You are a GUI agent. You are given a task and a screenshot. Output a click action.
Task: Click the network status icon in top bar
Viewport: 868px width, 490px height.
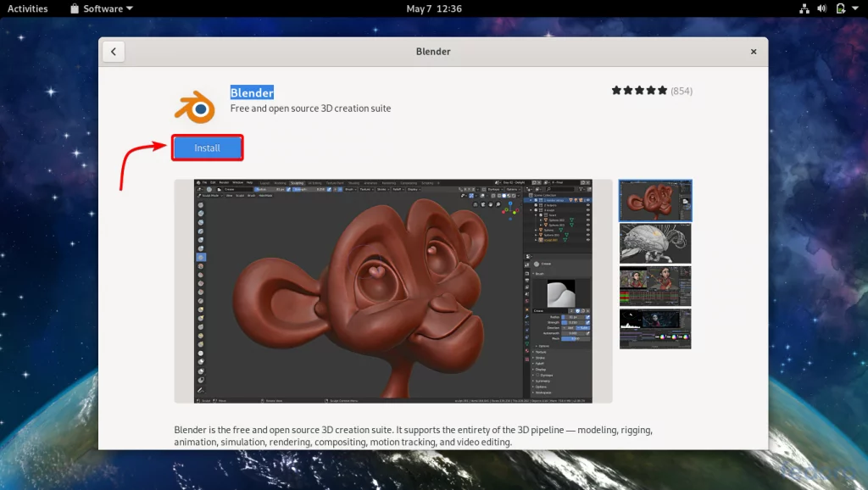pos(804,8)
